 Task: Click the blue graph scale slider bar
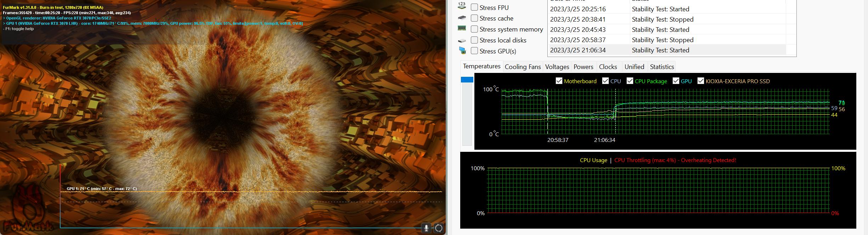pos(467,80)
